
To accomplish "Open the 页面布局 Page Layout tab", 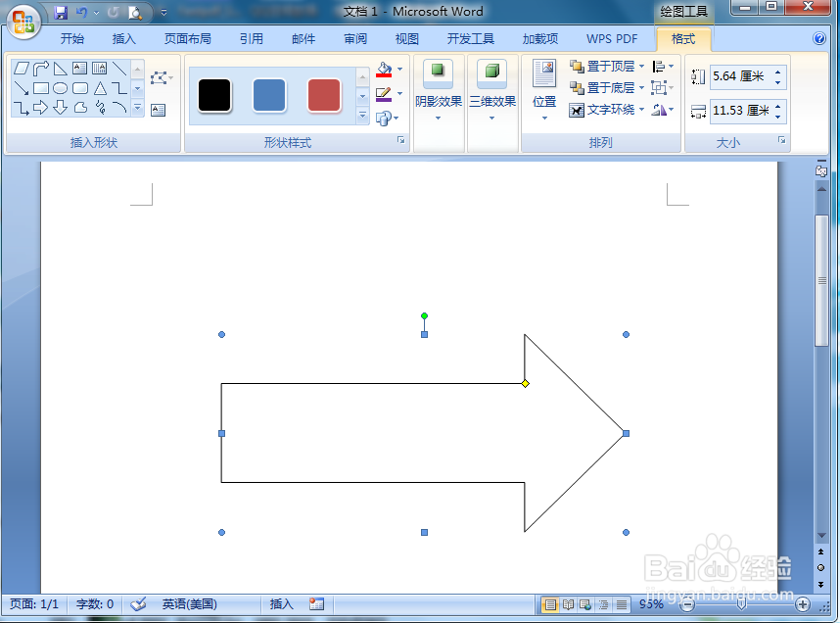I will (x=188, y=39).
